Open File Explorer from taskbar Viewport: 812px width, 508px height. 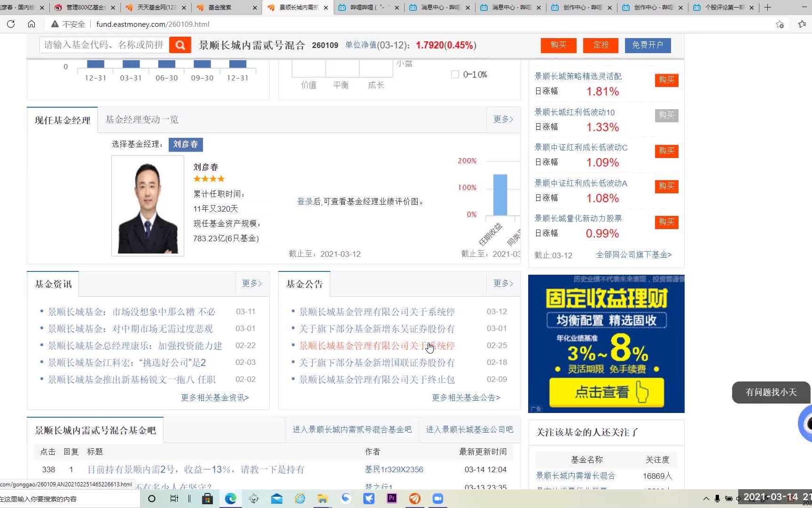(x=323, y=499)
